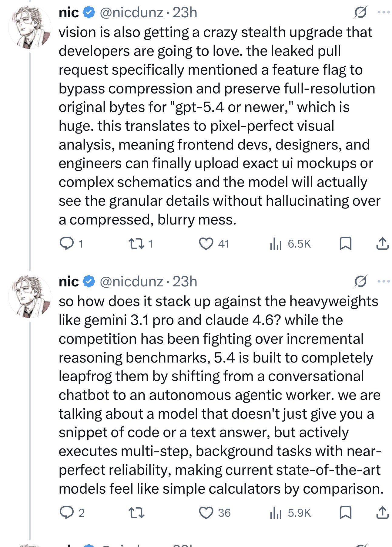Reply to the heavyweights comparison tweet
392x547 pixels.
(x=66, y=513)
